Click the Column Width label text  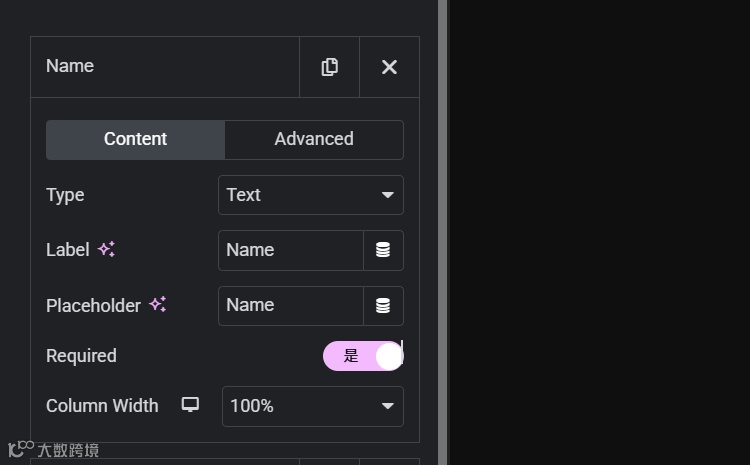102,406
